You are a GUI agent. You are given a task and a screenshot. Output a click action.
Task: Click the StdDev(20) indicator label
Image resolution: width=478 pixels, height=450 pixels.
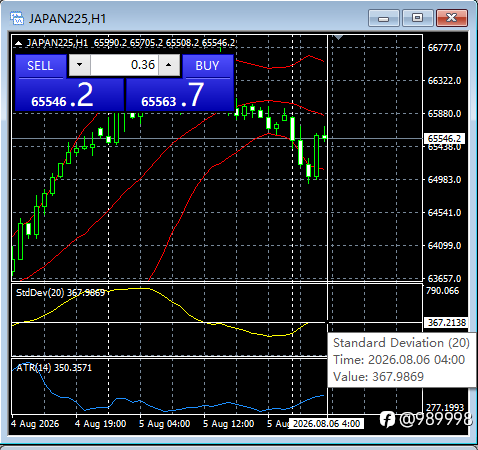click(x=60, y=293)
